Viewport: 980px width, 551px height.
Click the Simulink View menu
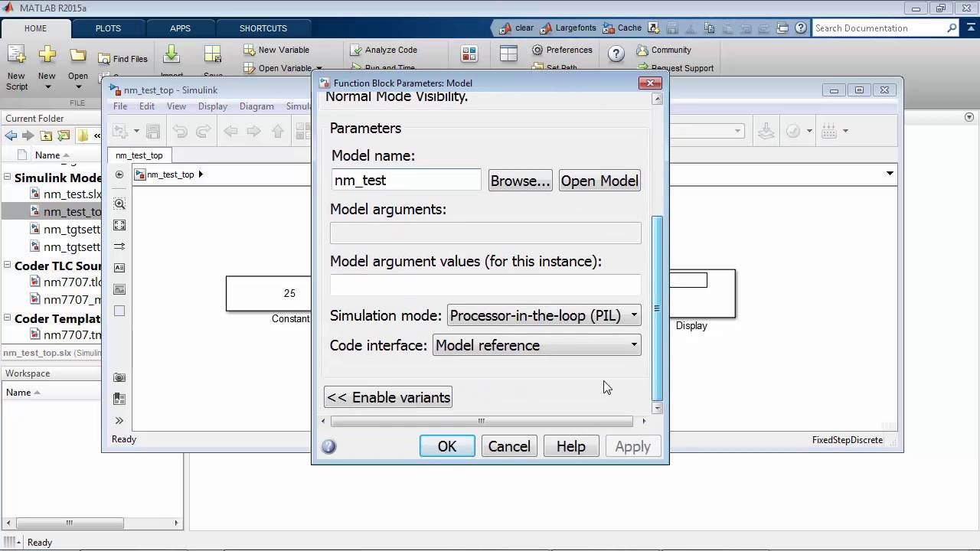176,106
